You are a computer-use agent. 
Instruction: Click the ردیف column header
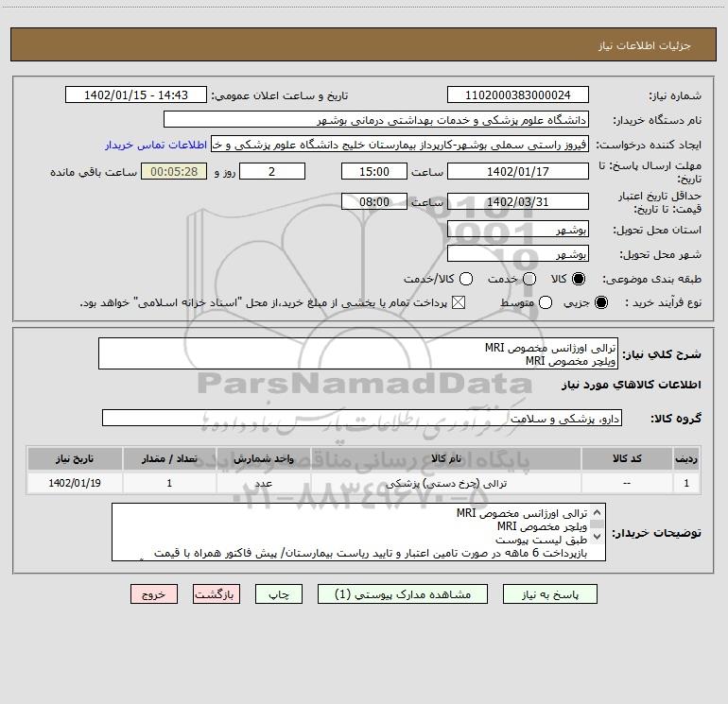coord(686,458)
